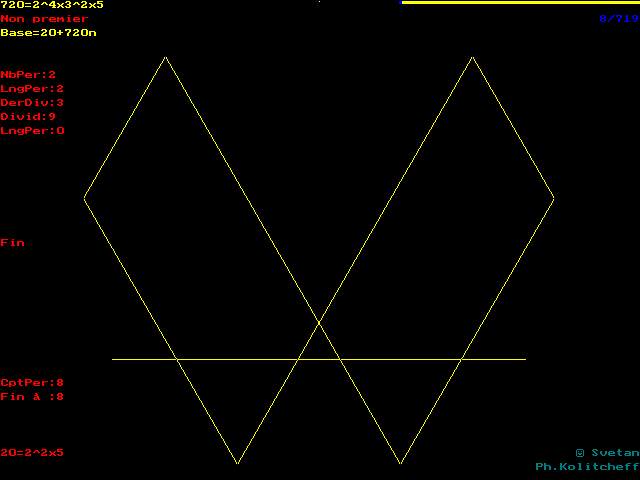The width and height of the screenshot is (640, 480).
Task: Click the "Non premier" status label
Action: tap(44, 19)
